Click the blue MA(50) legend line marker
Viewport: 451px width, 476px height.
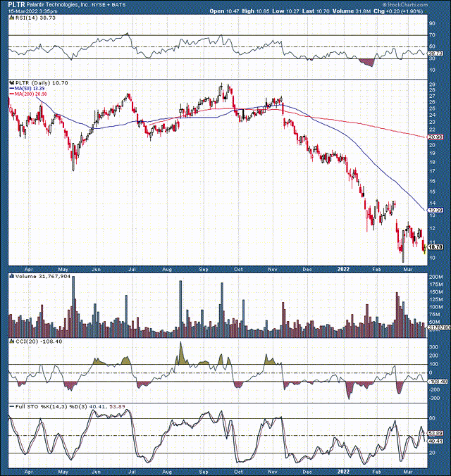tap(12, 89)
